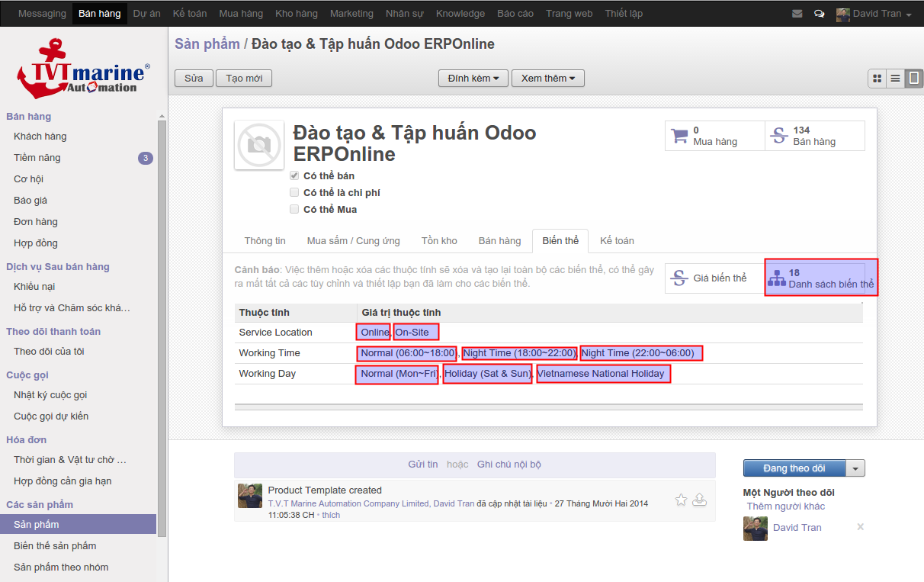The width and height of the screenshot is (924, 582).
Task: Switch to Tồn kho tab
Action: pyautogui.click(x=439, y=241)
